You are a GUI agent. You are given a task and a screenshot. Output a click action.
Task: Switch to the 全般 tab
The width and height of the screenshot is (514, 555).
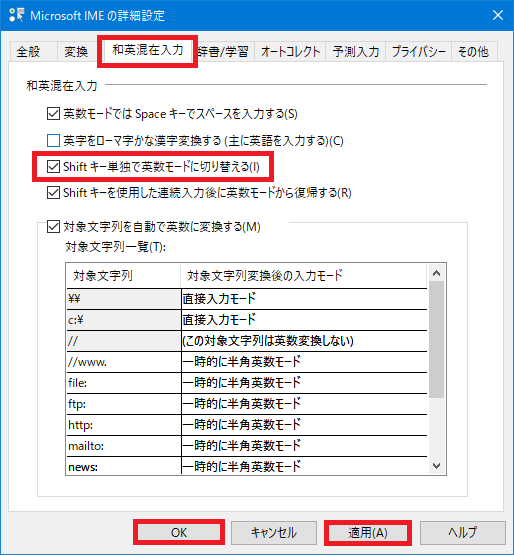(29, 52)
